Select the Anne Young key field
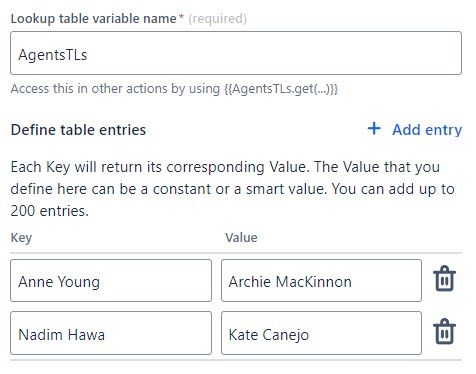 (111, 281)
